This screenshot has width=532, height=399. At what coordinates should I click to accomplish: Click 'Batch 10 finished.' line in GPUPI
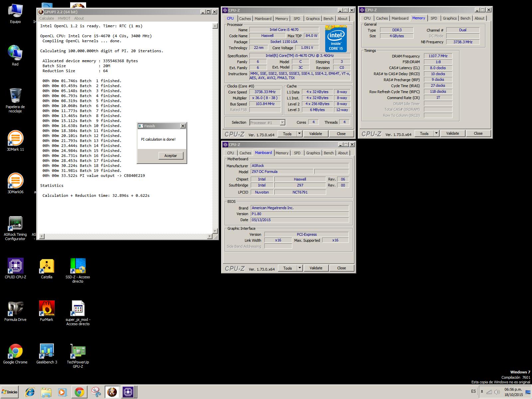click(x=82, y=126)
